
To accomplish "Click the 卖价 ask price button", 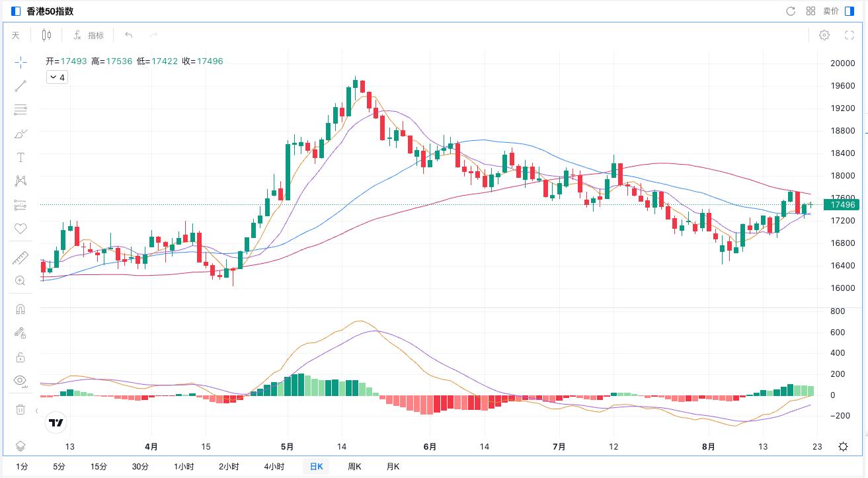I will [831, 11].
